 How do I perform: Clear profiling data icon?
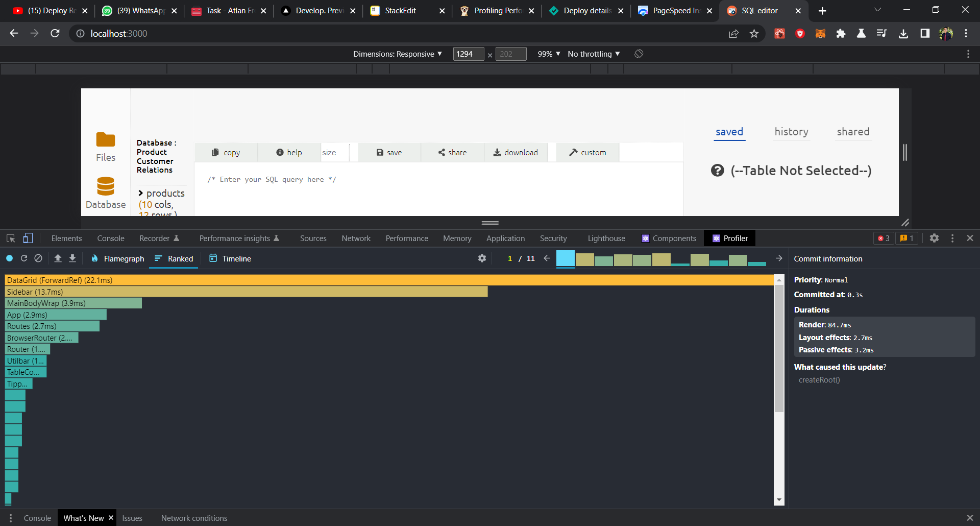coord(38,258)
